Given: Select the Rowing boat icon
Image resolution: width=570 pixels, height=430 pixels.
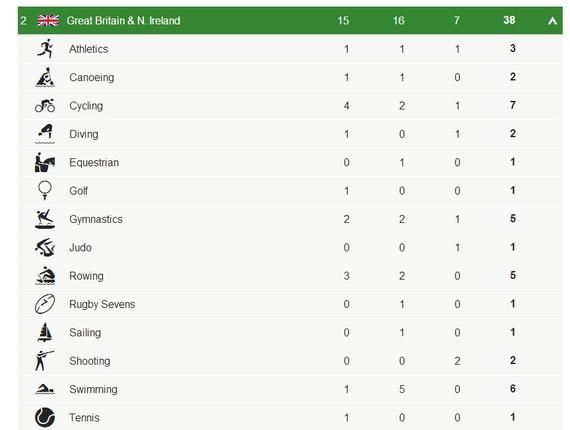Looking at the screenshot, I should [x=45, y=276].
